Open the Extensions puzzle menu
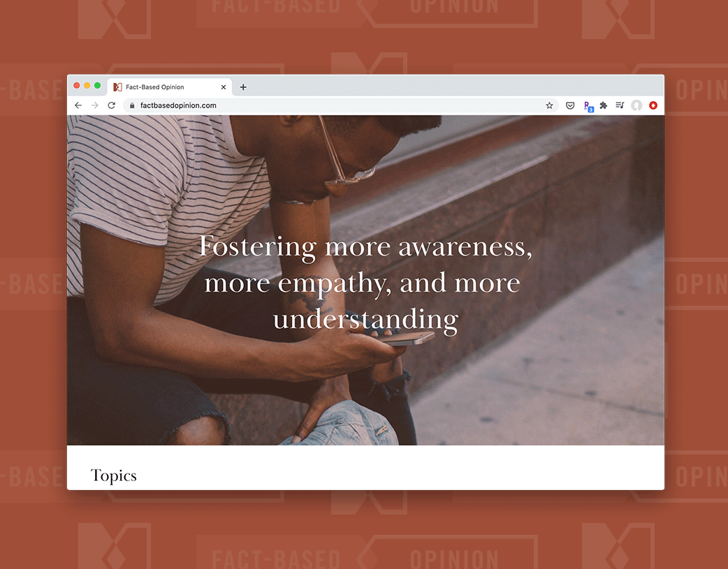The image size is (728, 569). click(603, 105)
